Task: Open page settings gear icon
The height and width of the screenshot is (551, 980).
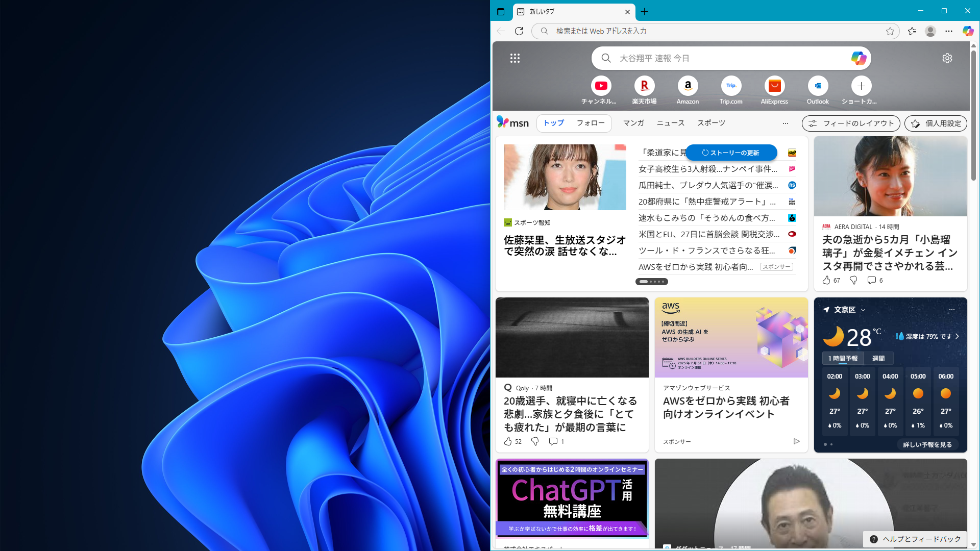Action: pos(947,58)
